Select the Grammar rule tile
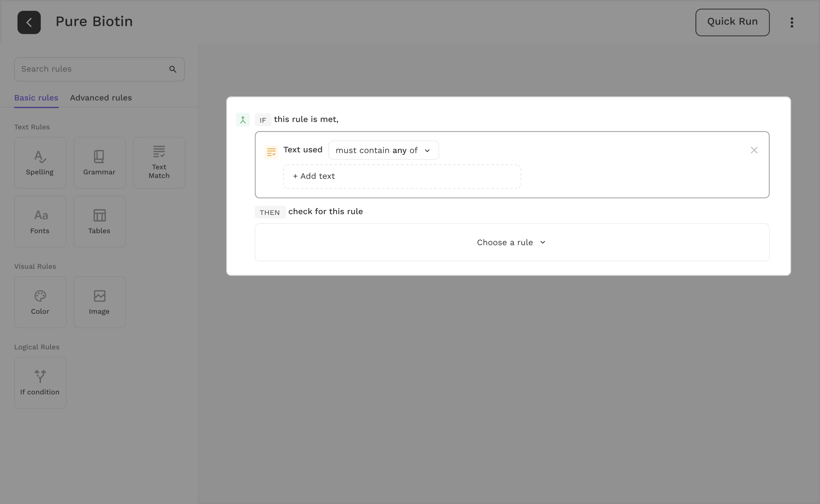 [x=99, y=163]
